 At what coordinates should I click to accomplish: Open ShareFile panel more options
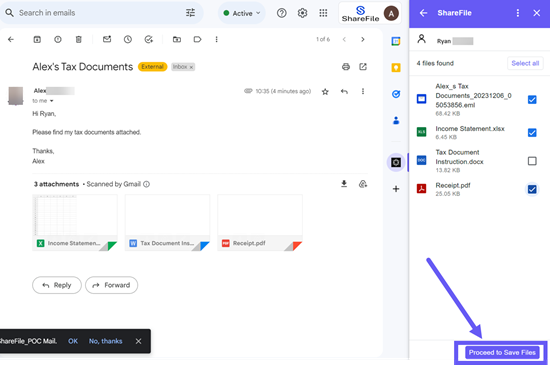[518, 13]
